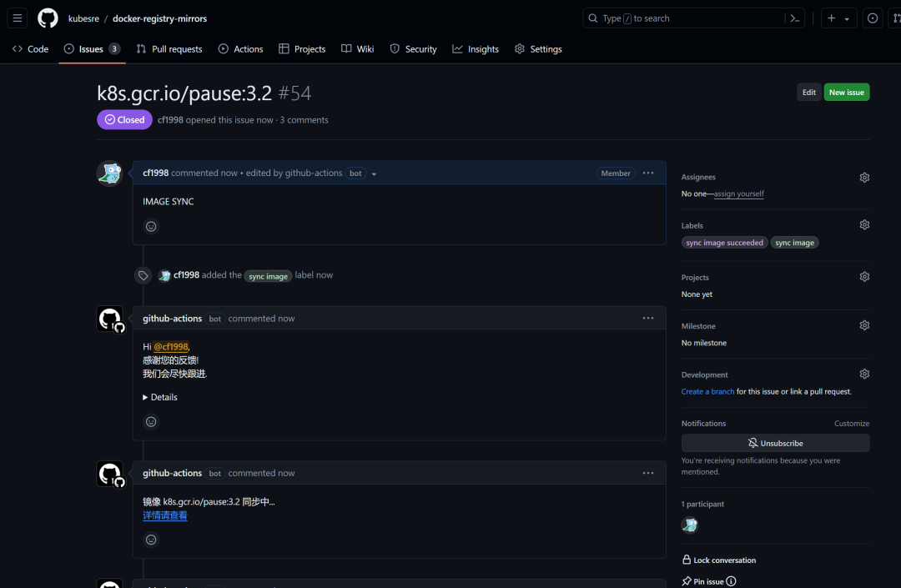Open the issues inbox circle icon in header
Image resolution: width=901 pixels, height=588 pixels.
point(873,18)
